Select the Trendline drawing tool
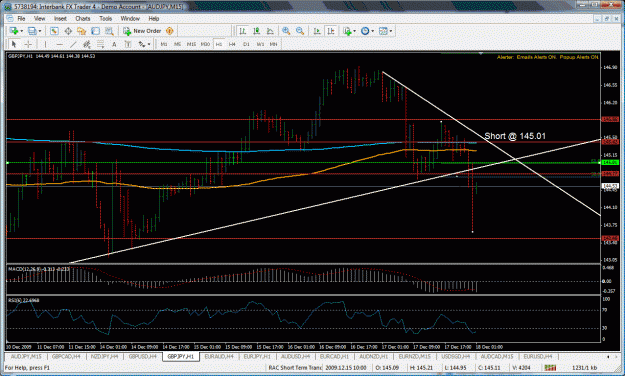The image size is (625, 376). point(73,44)
